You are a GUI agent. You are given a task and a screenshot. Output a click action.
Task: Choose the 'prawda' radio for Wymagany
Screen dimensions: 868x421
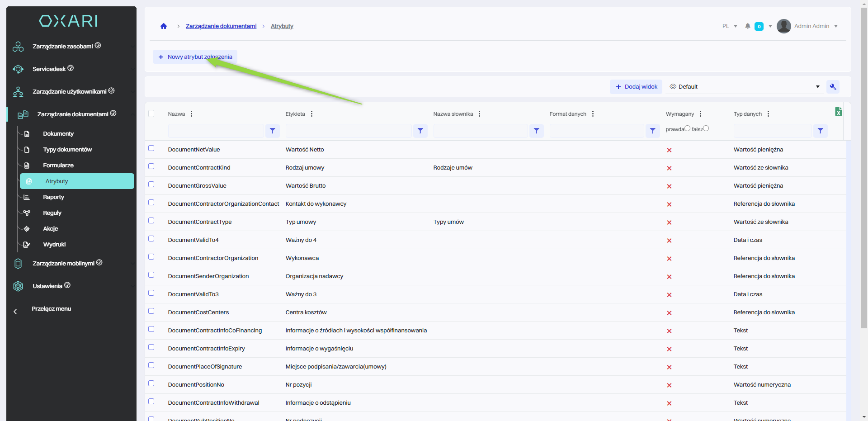click(x=687, y=128)
